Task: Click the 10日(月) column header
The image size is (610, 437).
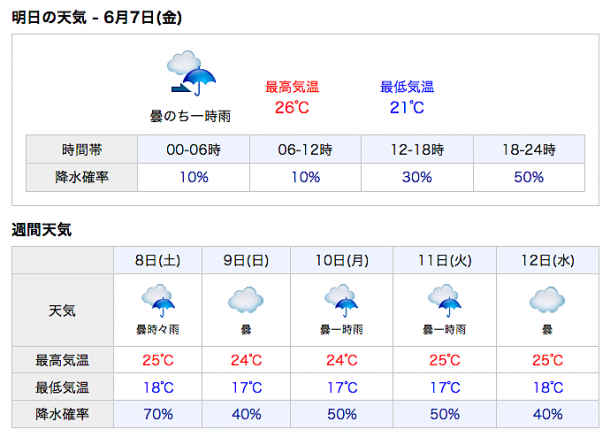Action: pos(342,260)
